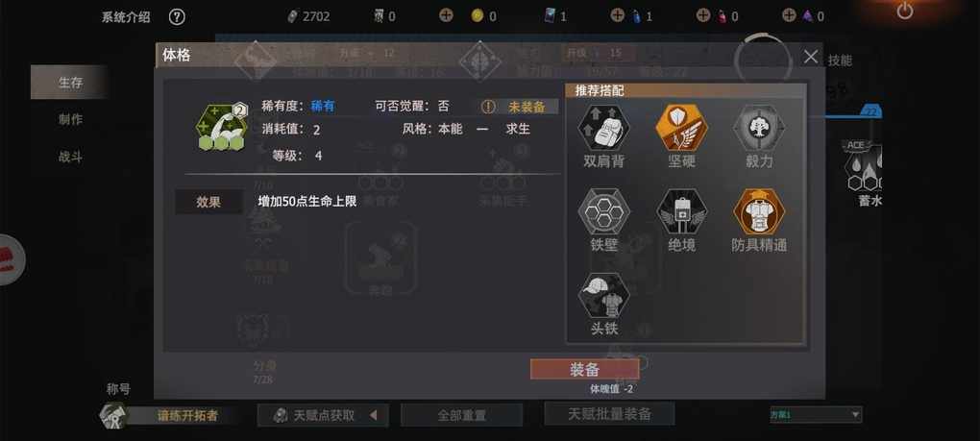Click the 体格 muscle talent icon
Viewport: 980px width, 441px height.
pyautogui.click(x=221, y=128)
